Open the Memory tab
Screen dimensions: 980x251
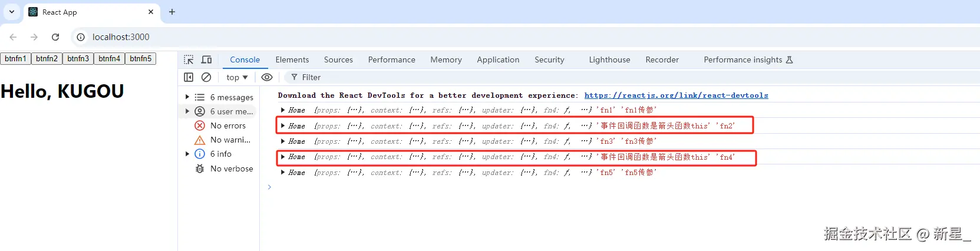pos(446,60)
